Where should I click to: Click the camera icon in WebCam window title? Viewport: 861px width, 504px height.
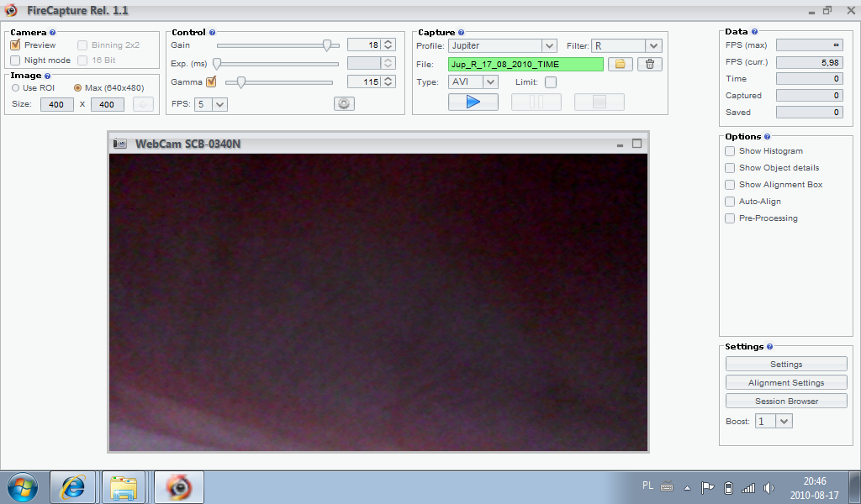click(x=119, y=144)
